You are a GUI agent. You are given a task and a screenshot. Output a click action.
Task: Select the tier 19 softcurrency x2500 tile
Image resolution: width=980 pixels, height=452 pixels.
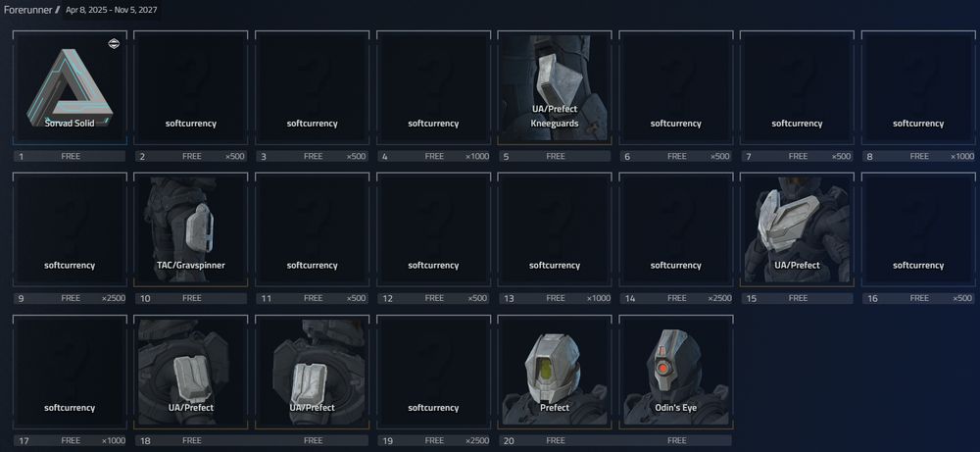(433, 372)
